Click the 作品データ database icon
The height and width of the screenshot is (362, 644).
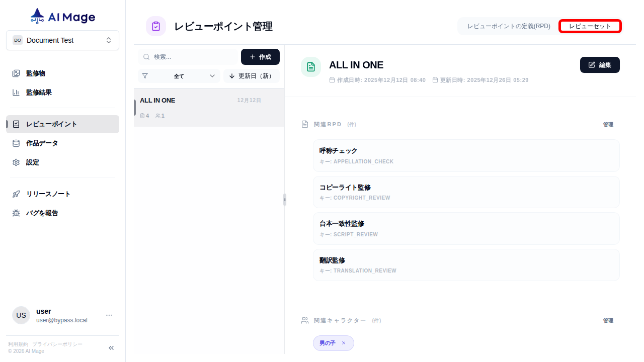tap(16, 143)
